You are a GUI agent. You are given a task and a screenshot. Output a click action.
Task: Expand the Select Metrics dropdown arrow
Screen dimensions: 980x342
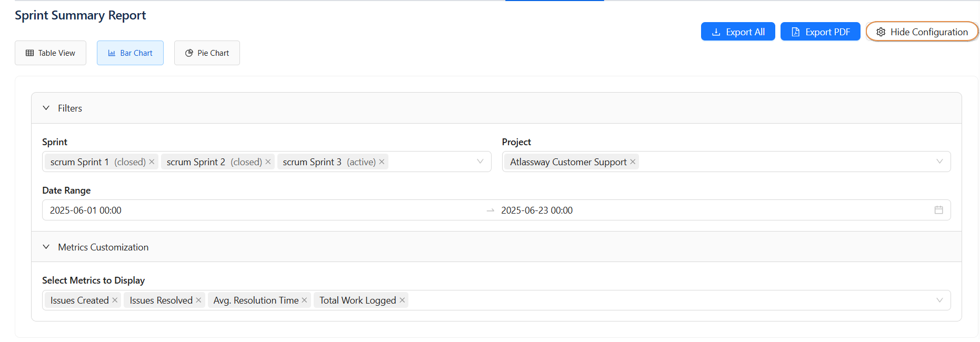point(939,300)
